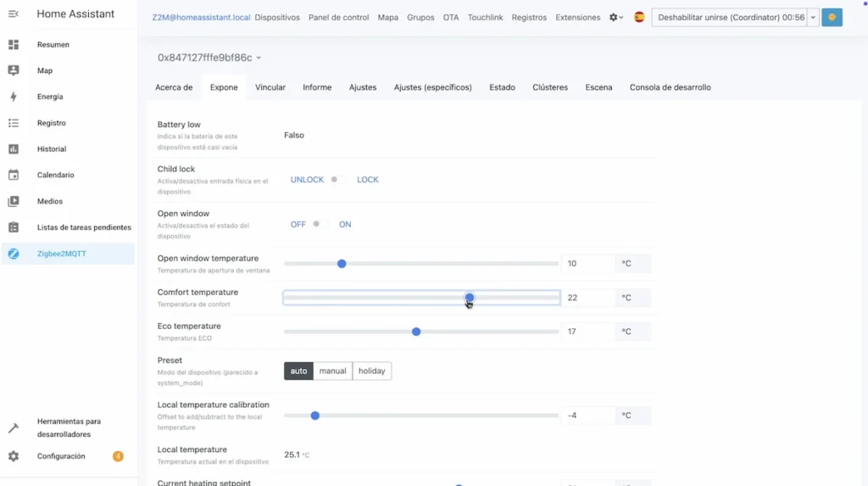Open Panel de control in navbar
Viewport: 868px width, 486px height.
click(339, 17)
